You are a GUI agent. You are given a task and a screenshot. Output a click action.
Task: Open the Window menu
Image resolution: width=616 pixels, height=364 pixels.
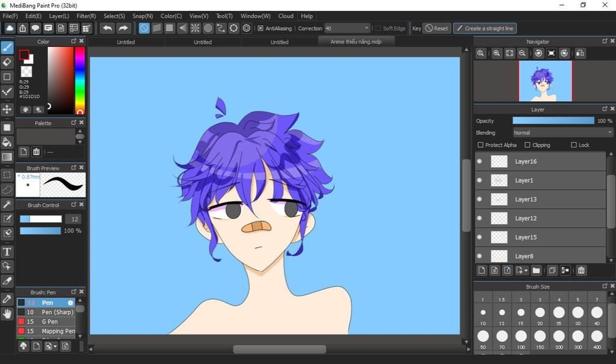pos(255,16)
